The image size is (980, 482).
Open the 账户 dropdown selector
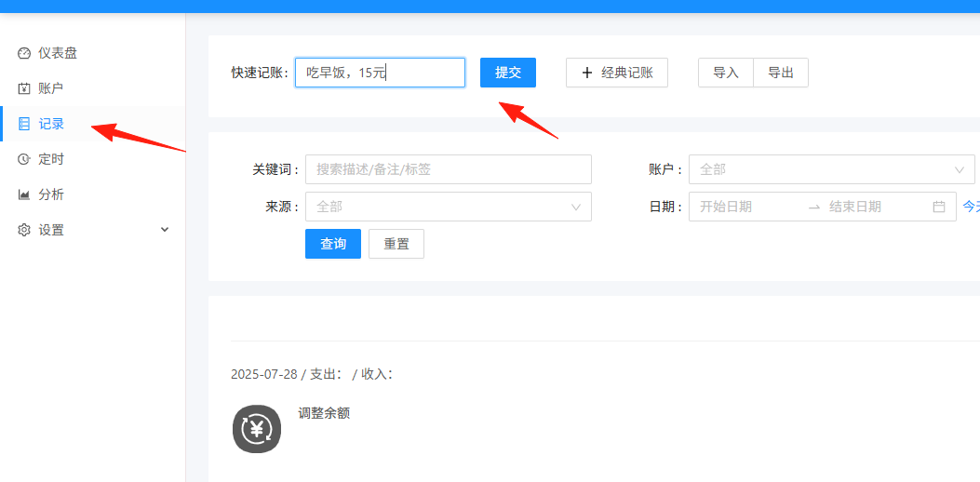[x=832, y=169]
